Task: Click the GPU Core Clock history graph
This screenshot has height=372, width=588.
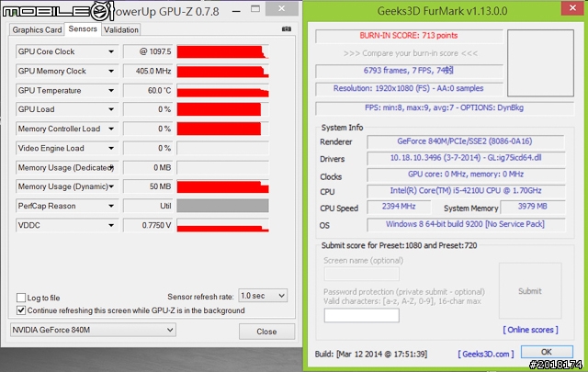Action: (222, 51)
